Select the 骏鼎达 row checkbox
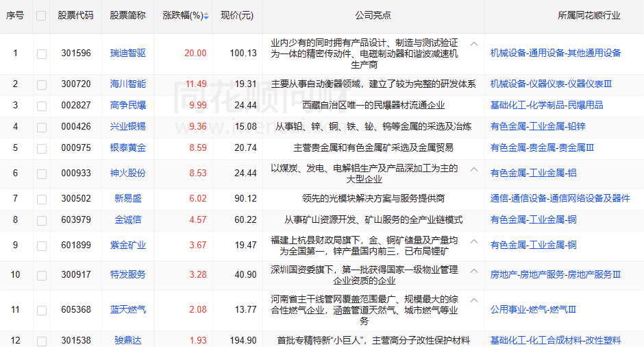 [x=42, y=342]
